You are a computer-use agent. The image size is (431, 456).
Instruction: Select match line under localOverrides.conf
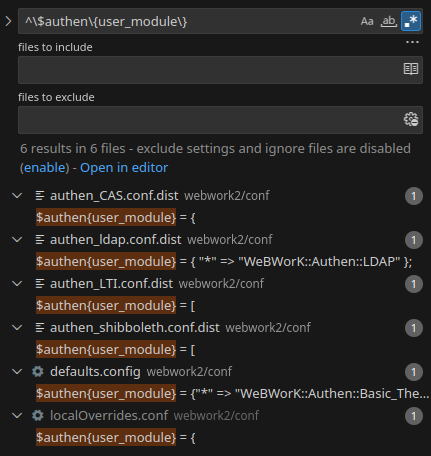pos(116,438)
